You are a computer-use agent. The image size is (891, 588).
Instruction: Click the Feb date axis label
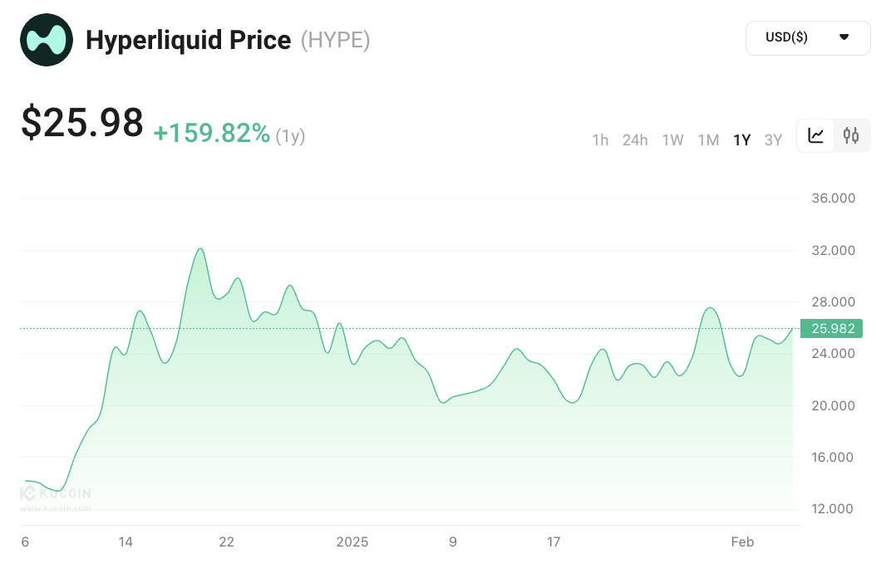742,542
